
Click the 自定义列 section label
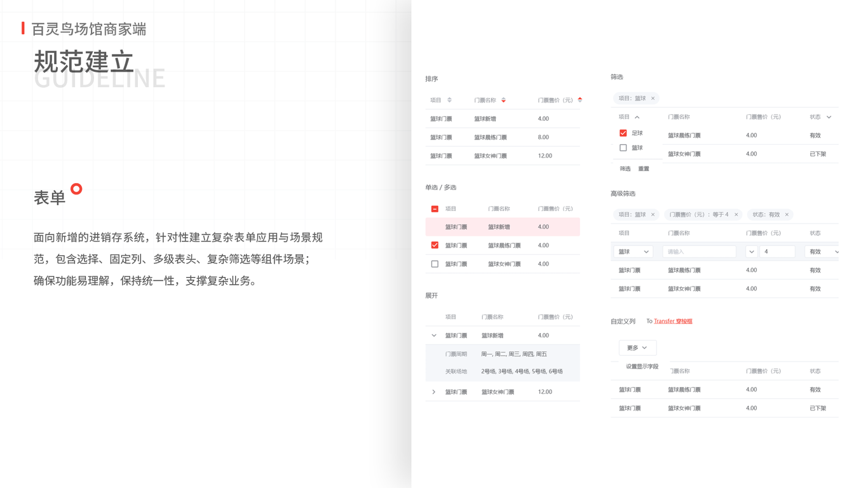(623, 322)
